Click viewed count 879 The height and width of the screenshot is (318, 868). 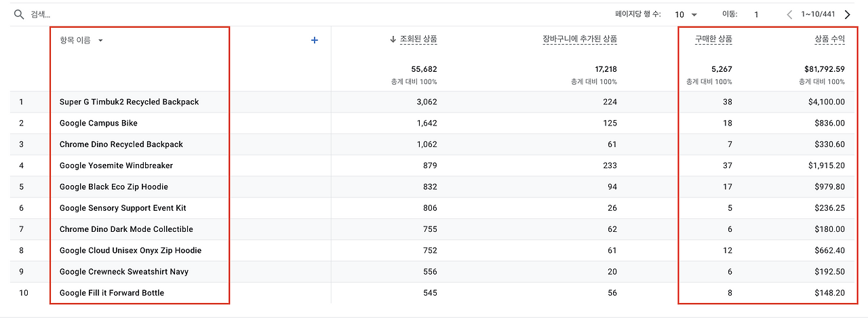[430, 165]
